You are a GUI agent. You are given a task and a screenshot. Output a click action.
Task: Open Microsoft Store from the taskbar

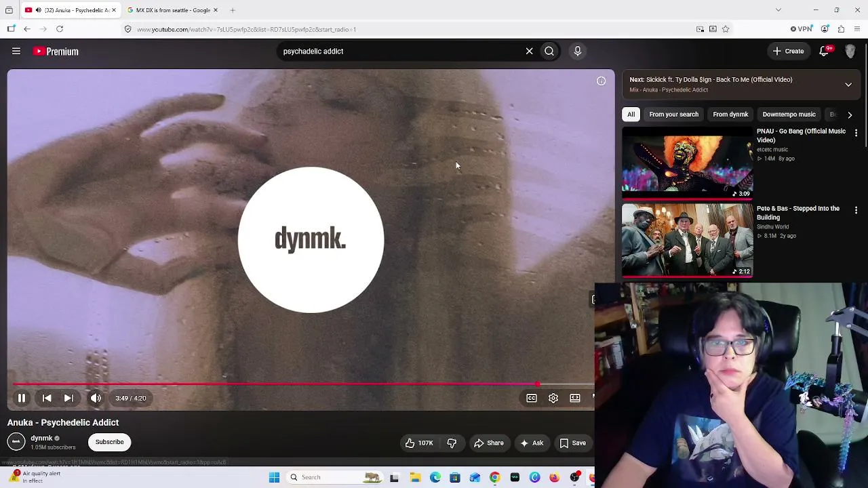[455, 478]
